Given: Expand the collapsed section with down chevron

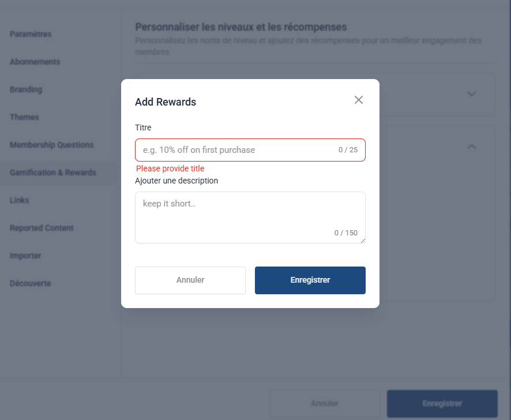Looking at the screenshot, I should click(x=471, y=94).
